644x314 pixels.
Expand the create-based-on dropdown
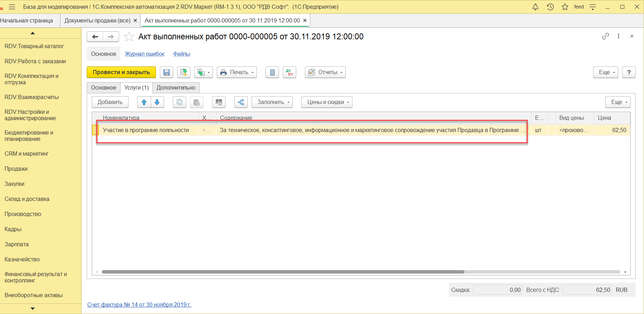pyautogui.click(x=204, y=72)
